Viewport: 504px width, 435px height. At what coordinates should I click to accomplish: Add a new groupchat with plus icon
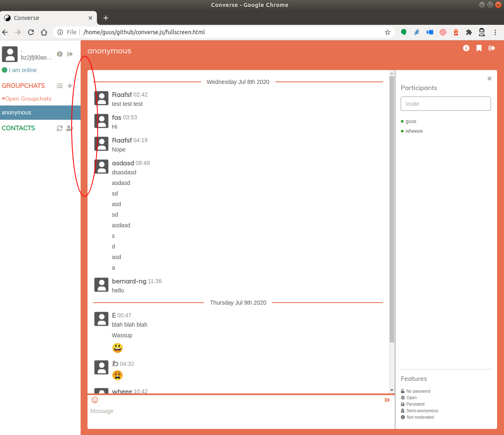[x=70, y=86]
